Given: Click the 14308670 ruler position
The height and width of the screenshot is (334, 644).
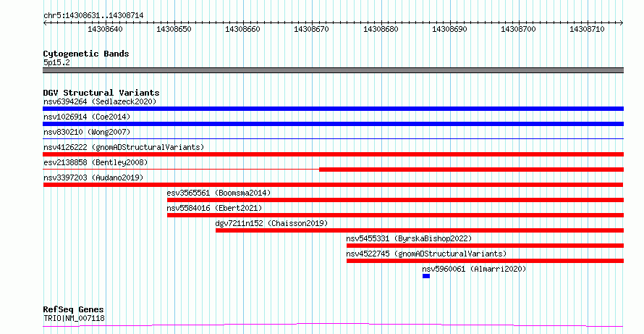Looking at the screenshot, I should pos(311,29).
